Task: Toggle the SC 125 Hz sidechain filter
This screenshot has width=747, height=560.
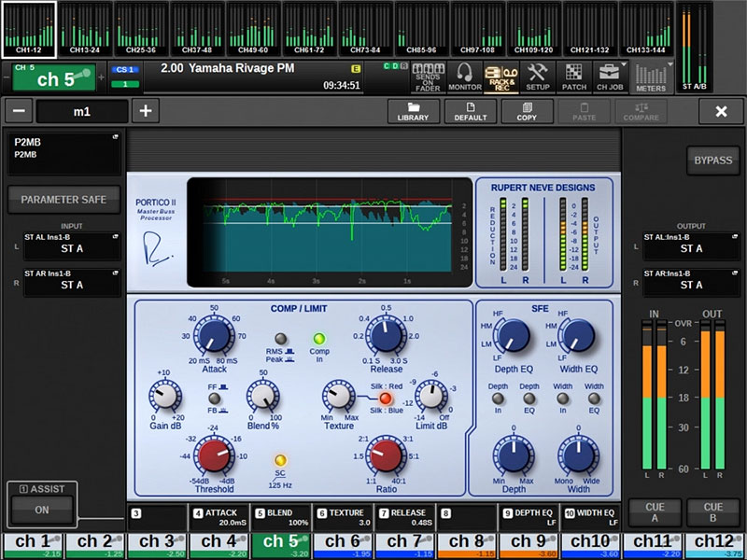Action: click(x=280, y=460)
